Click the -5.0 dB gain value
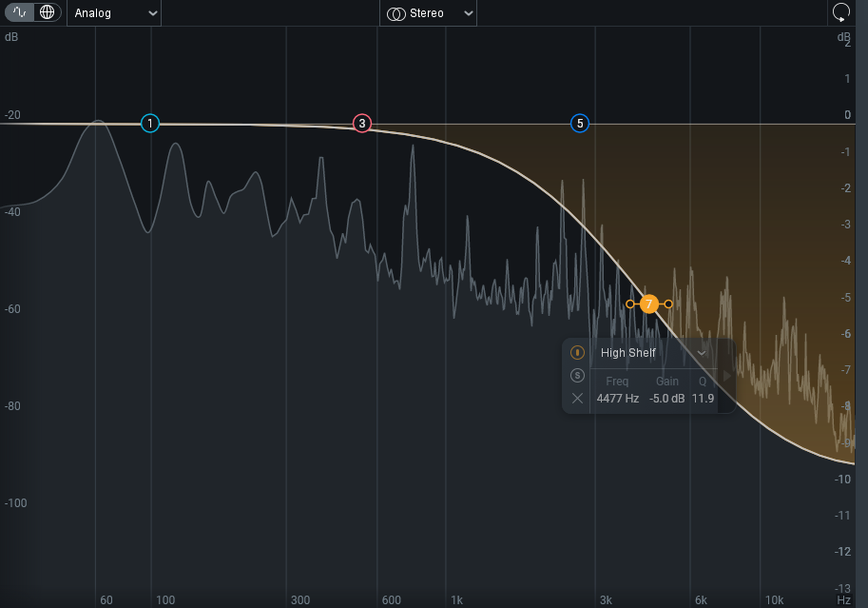 pos(667,399)
